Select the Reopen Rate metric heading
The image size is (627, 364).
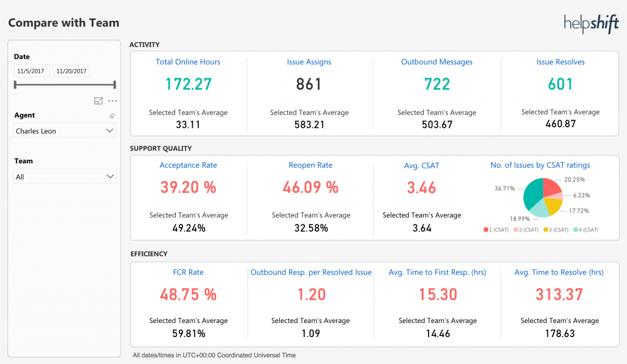(x=310, y=165)
